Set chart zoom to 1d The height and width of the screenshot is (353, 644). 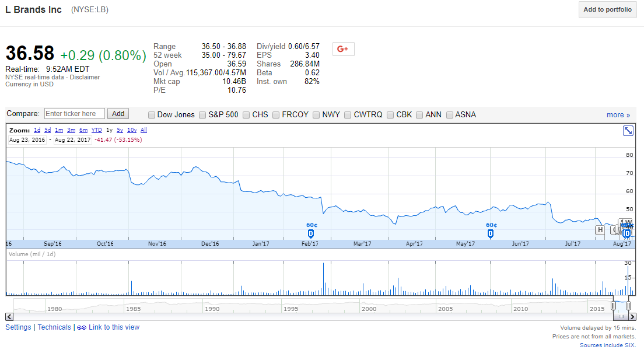(x=37, y=130)
